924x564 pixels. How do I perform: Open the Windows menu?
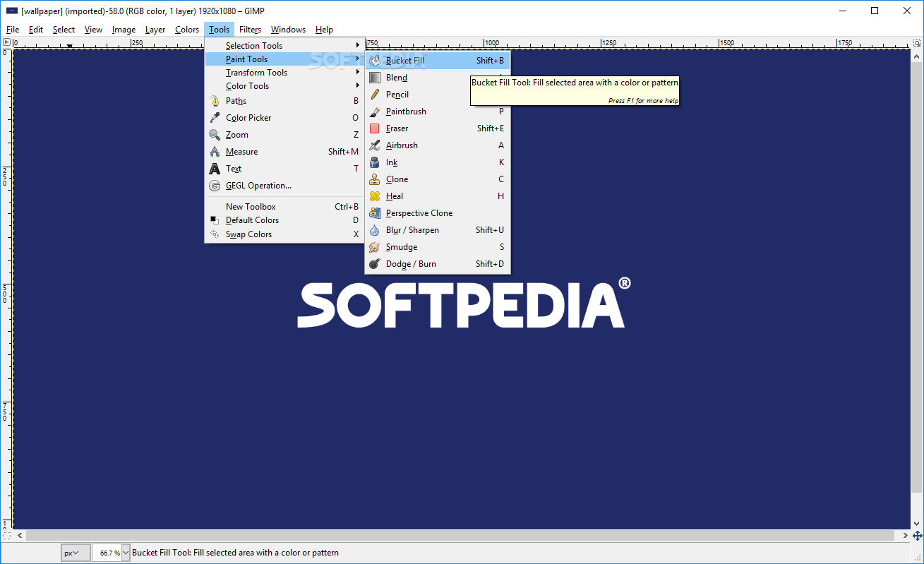click(288, 30)
